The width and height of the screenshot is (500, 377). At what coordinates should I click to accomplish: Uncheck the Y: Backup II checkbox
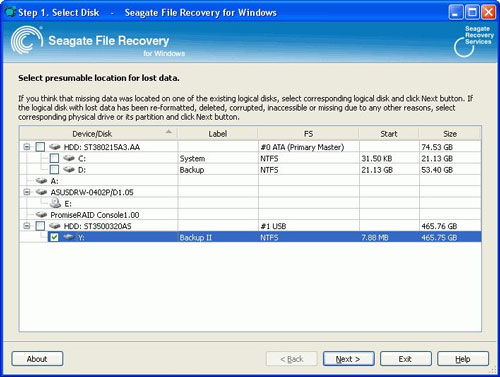(x=54, y=237)
